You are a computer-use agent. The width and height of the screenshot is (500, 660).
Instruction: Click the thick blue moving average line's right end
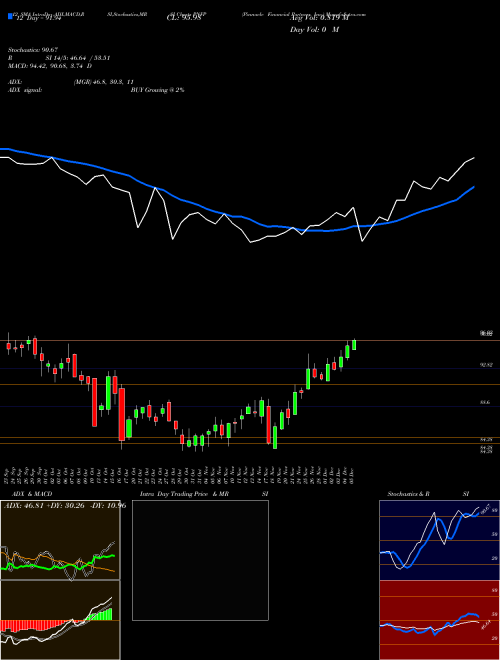click(x=473, y=187)
